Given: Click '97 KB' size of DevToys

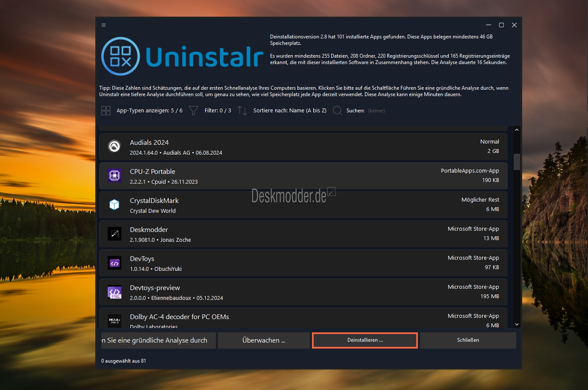Looking at the screenshot, I should click(492, 267).
